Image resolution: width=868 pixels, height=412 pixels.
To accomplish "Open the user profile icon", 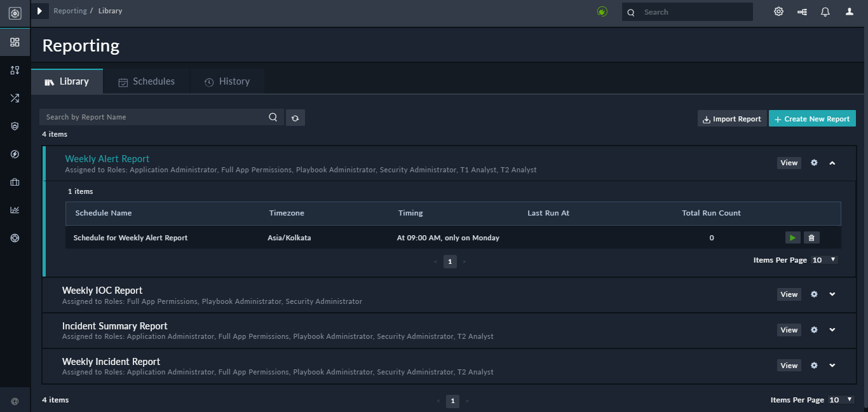I will coord(850,11).
